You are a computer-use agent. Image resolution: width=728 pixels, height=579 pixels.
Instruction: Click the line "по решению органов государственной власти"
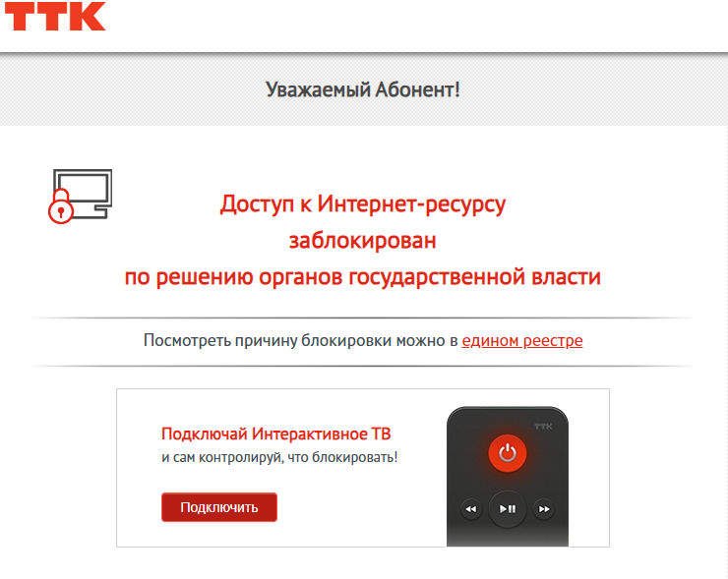point(363,277)
